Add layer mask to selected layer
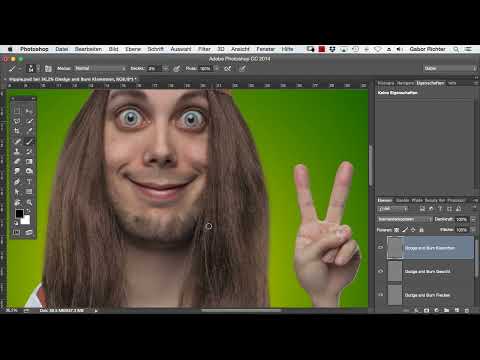The height and width of the screenshot is (360, 480). point(426,310)
